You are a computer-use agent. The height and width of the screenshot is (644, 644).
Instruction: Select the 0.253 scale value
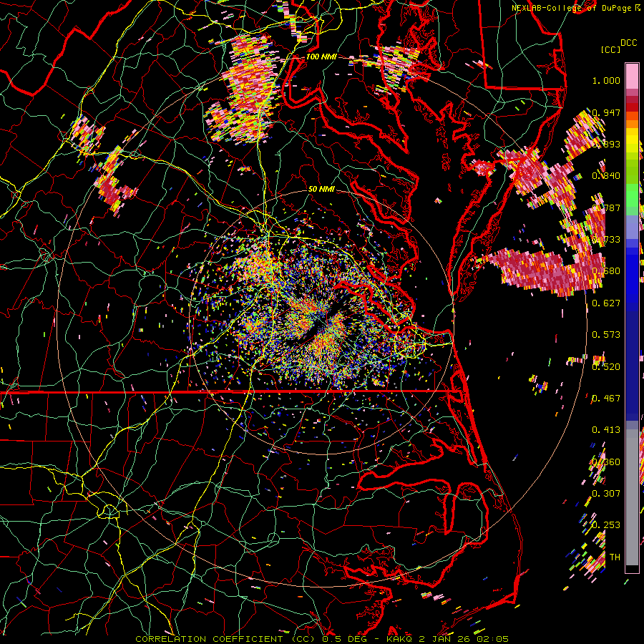pos(606,525)
